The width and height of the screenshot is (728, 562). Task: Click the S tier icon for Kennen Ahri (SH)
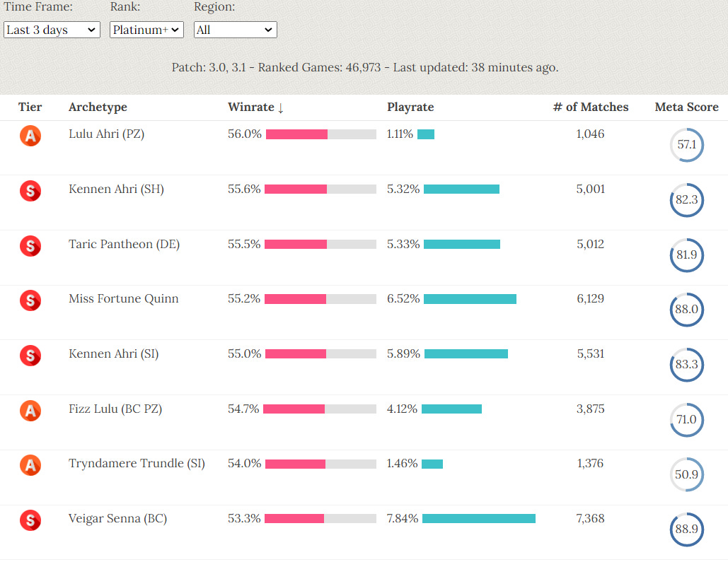tap(30, 191)
